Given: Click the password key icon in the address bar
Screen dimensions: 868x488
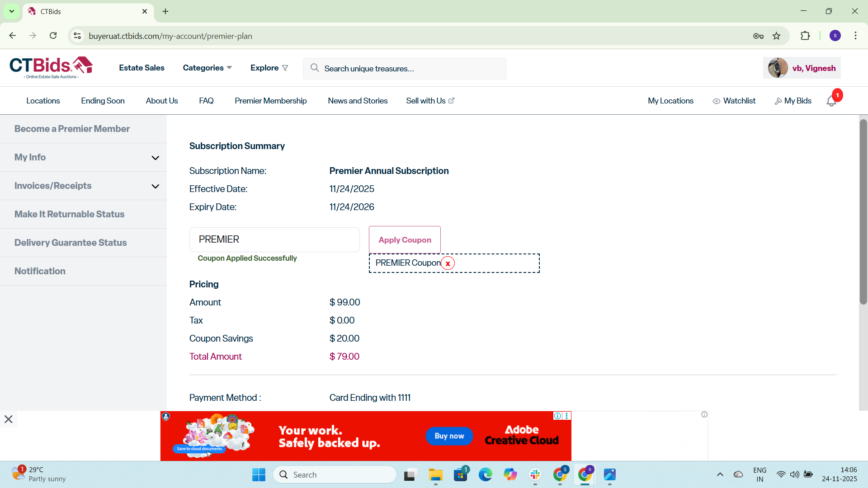Looking at the screenshot, I should [758, 36].
